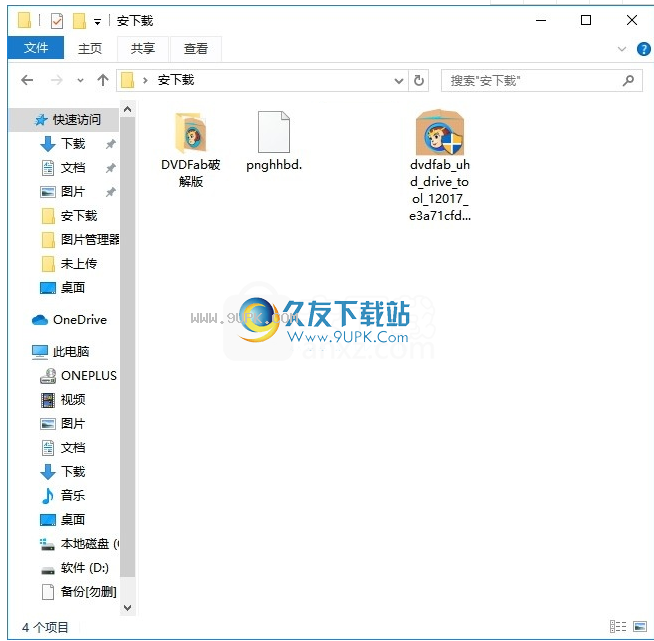The height and width of the screenshot is (641, 654).
Task: Open 本地磁盘 drive in the sidebar
Action: 79,544
